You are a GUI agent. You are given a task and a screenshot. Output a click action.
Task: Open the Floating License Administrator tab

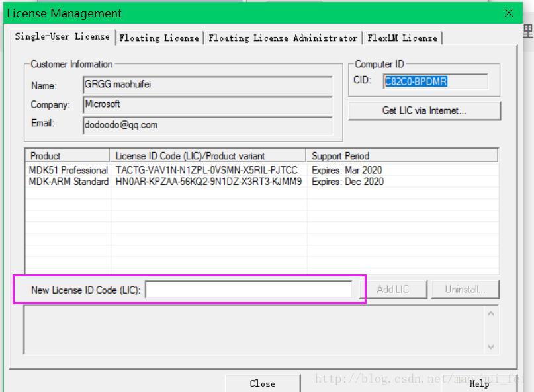283,38
